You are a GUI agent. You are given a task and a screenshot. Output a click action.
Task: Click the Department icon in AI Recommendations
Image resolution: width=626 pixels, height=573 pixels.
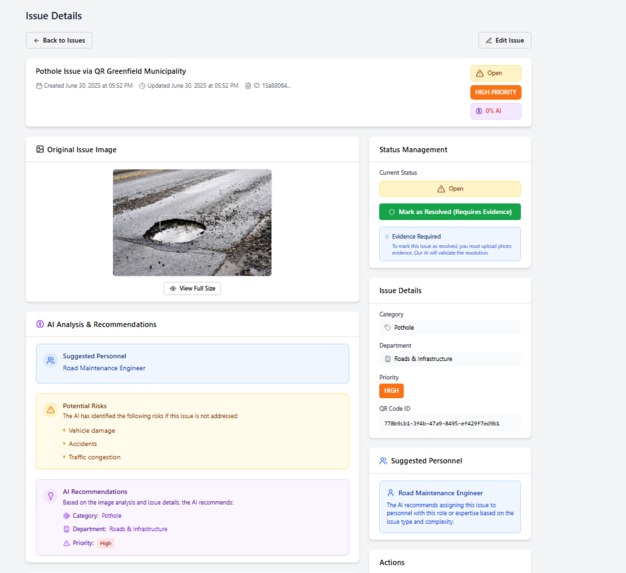pos(67,529)
